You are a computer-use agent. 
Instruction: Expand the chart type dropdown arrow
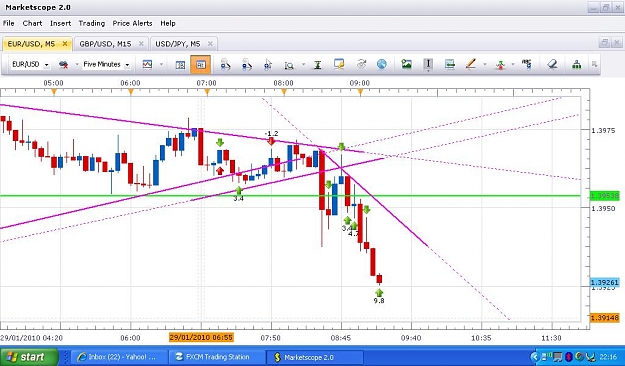tap(161, 64)
